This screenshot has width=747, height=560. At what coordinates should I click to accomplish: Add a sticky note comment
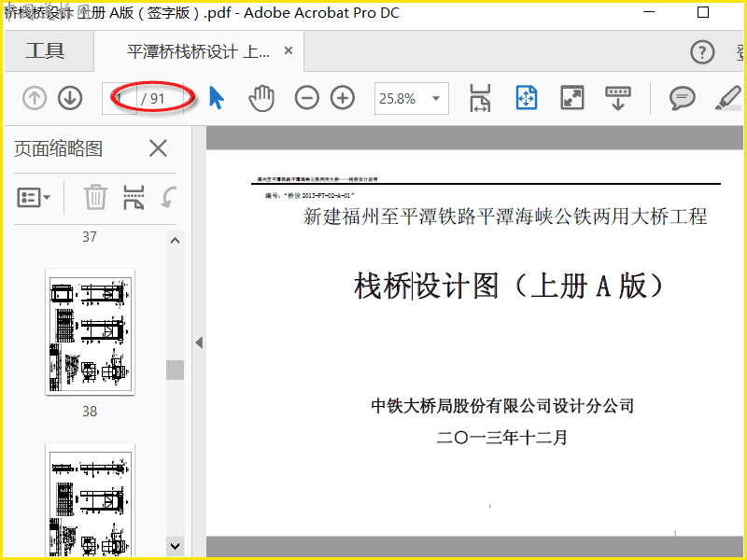682,99
